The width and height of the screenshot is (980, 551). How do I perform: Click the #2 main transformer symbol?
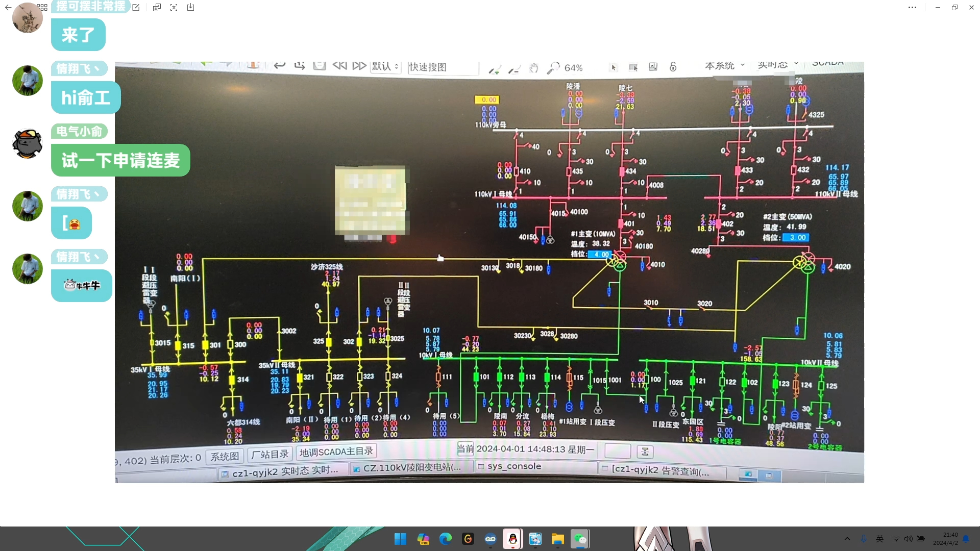point(804,262)
